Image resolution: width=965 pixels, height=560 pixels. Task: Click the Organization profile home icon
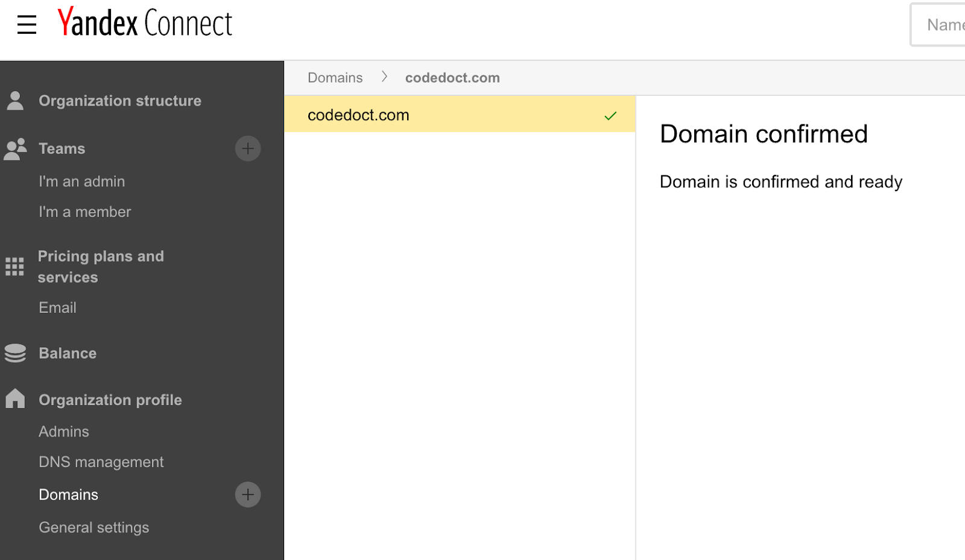click(x=14, y=398)
